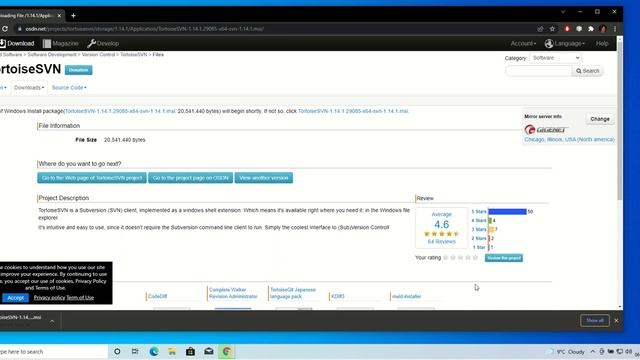
Task: Open the KDiff3 related project link
Action: click(x=338, y=296)
